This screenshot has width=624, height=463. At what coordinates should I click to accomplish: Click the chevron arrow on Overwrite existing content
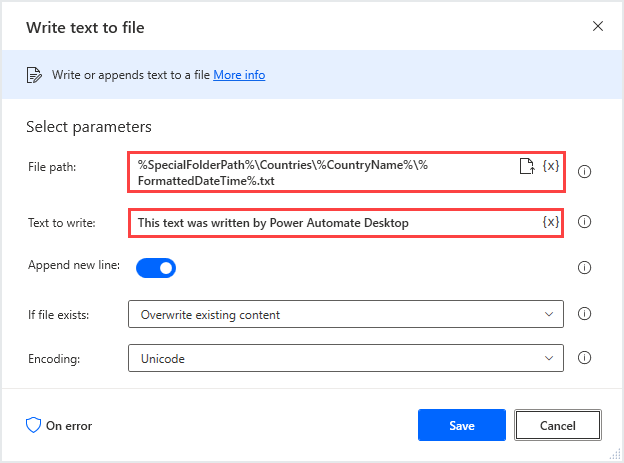548,315
